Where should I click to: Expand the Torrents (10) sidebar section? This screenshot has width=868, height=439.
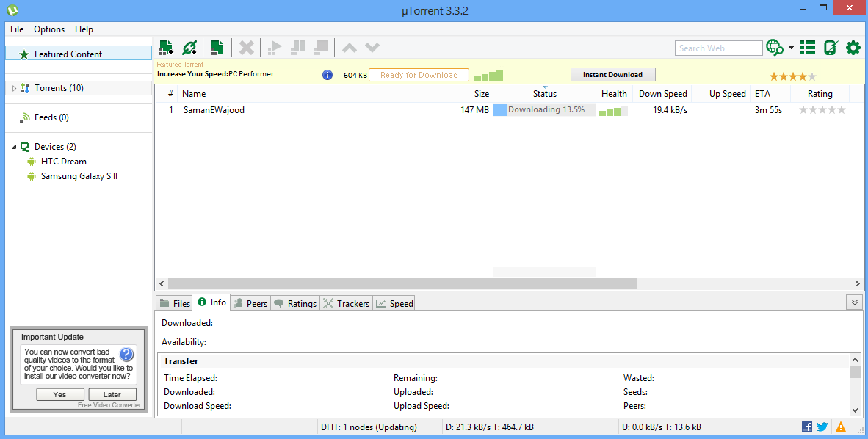pyautogui.click(x=14, y=87)
